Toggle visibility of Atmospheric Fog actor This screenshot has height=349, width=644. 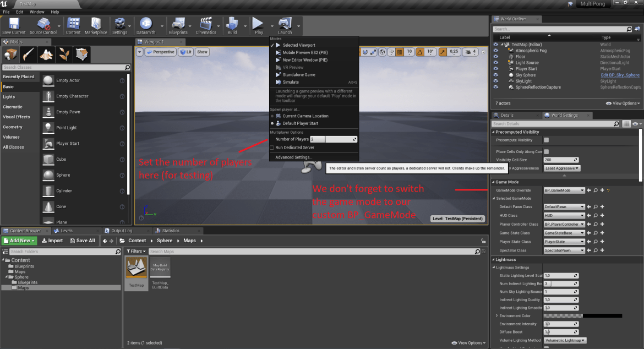[494, 50]
